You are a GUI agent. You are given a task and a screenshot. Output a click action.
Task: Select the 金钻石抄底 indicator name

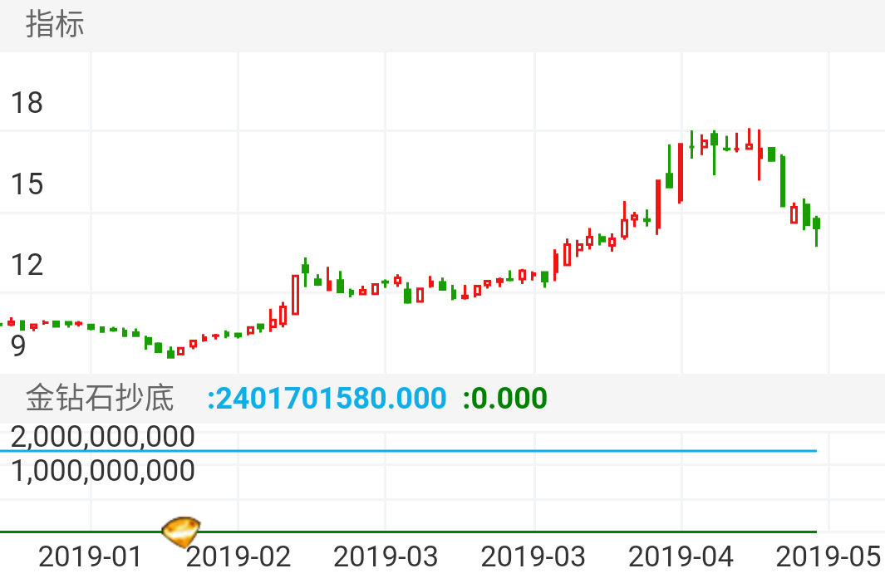coord(100,399)
